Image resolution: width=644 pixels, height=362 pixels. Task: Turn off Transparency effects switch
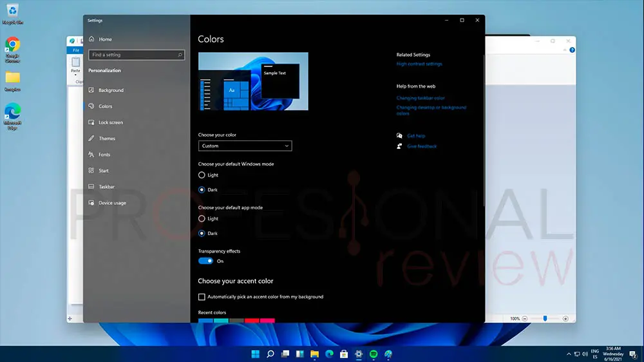click(x=205, y=261)
